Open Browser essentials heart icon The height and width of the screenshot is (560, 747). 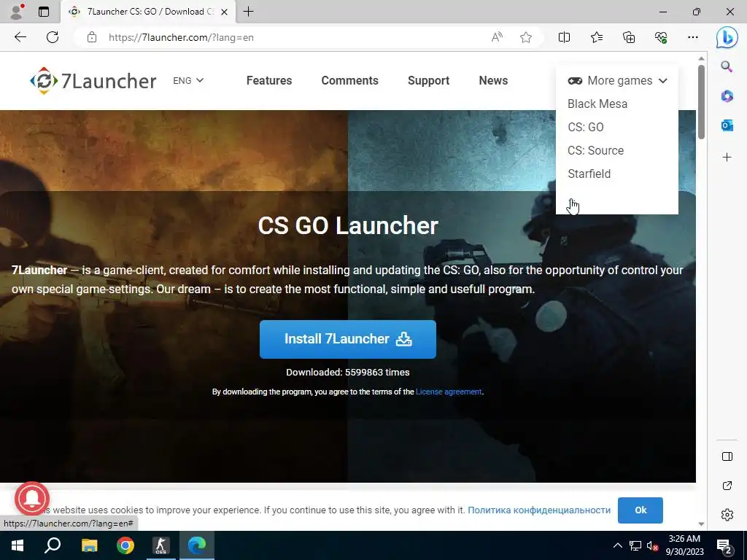tap(661, 37)
